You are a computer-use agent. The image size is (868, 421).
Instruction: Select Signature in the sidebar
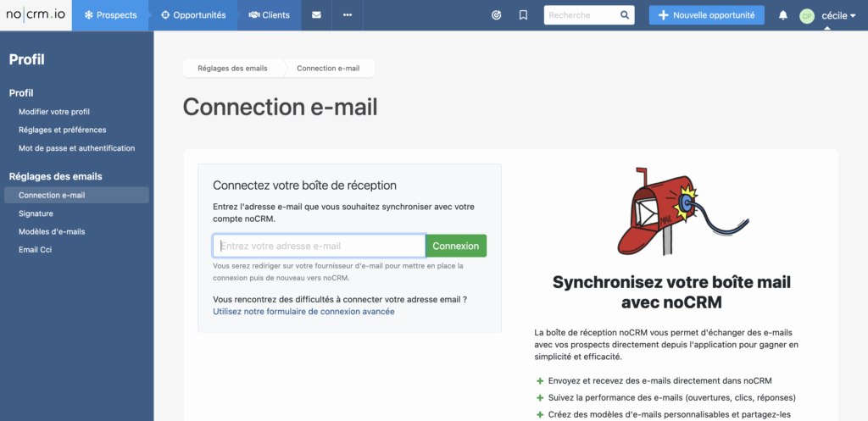36,213
